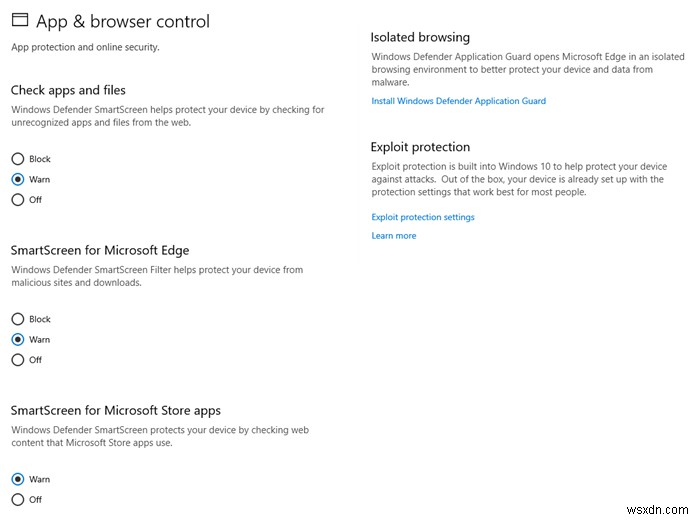700x520 pixels.
Task: Select Block under Check apps and files
Action: click(18, 159)
